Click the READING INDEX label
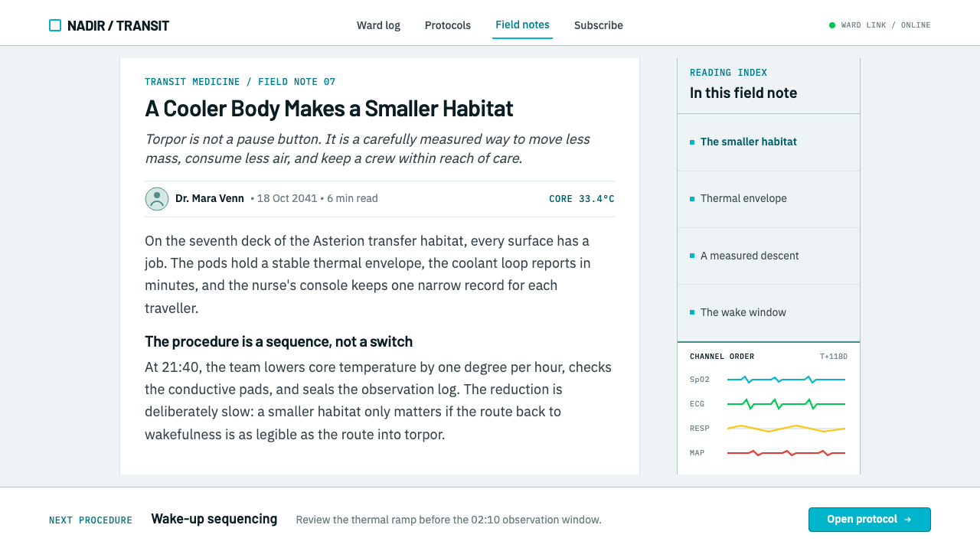Image resolution: width=980 pixels, height=551 pixels. (x=729, y=73)
